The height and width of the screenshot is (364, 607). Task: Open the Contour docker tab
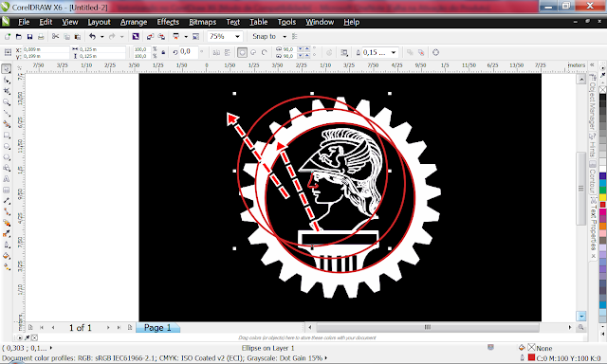[x=592, y=177]
